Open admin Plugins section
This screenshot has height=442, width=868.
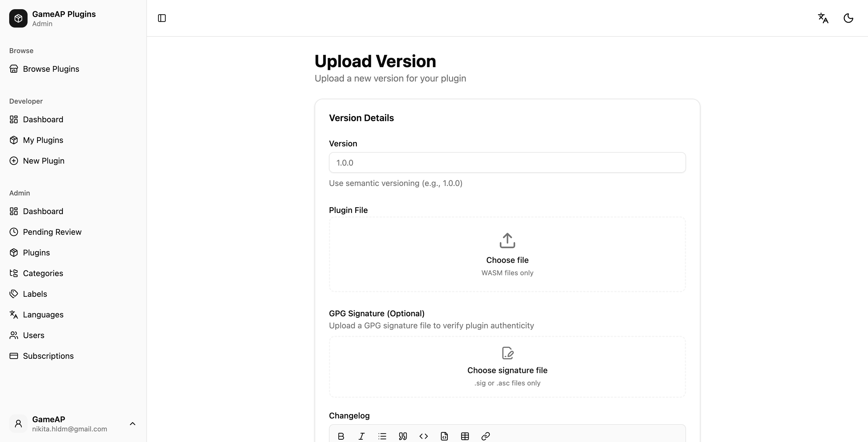(36, 253)
